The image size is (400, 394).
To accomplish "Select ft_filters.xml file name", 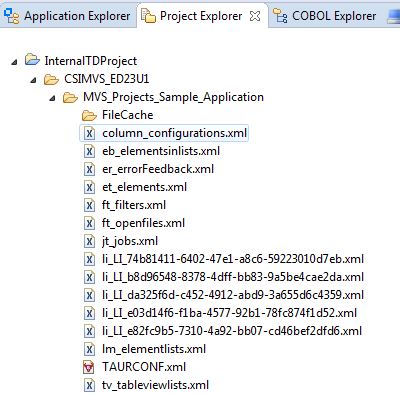I will 134,205.
